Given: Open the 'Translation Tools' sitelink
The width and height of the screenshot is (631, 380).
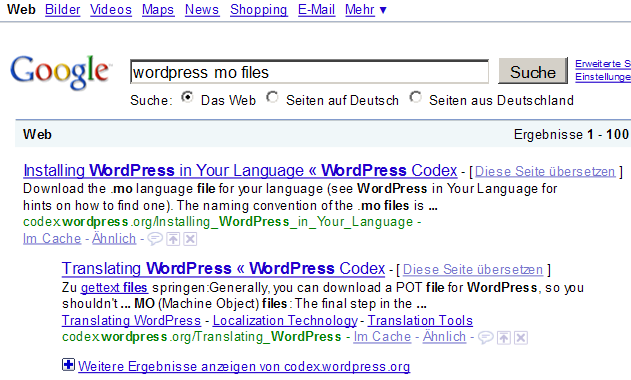Looking at the screenshot, I should click(420, 320).
